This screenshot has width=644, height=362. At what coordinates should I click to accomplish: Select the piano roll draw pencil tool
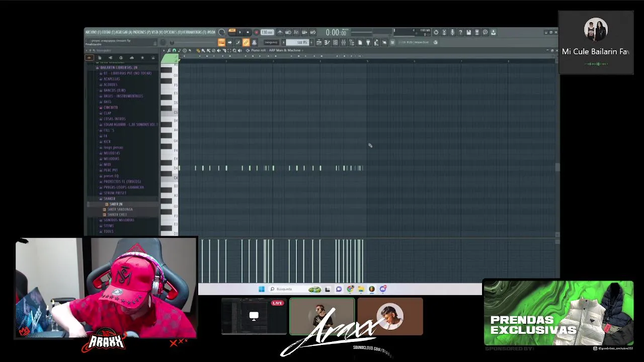198,50
